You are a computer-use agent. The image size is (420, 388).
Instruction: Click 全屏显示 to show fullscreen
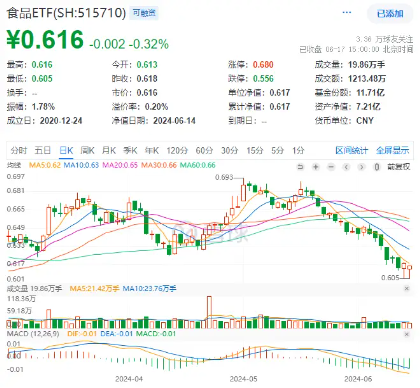point(393,150)
